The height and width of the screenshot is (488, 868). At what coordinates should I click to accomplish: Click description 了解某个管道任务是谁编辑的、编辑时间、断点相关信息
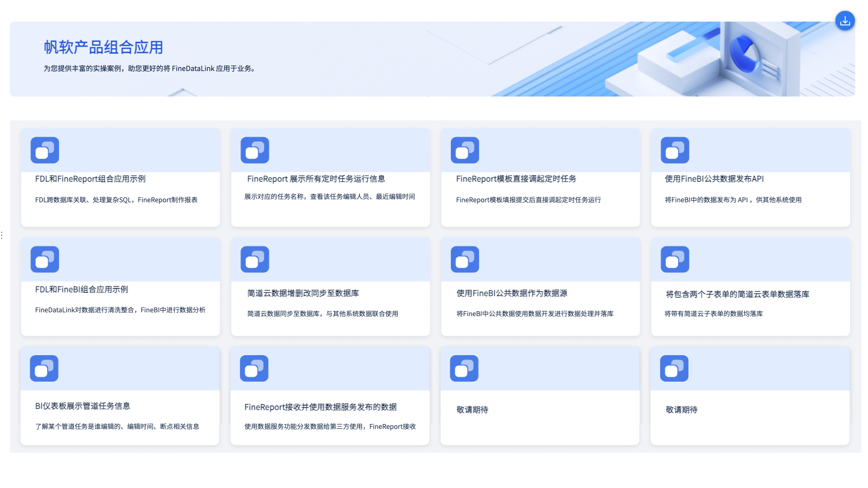coord(117,427)
